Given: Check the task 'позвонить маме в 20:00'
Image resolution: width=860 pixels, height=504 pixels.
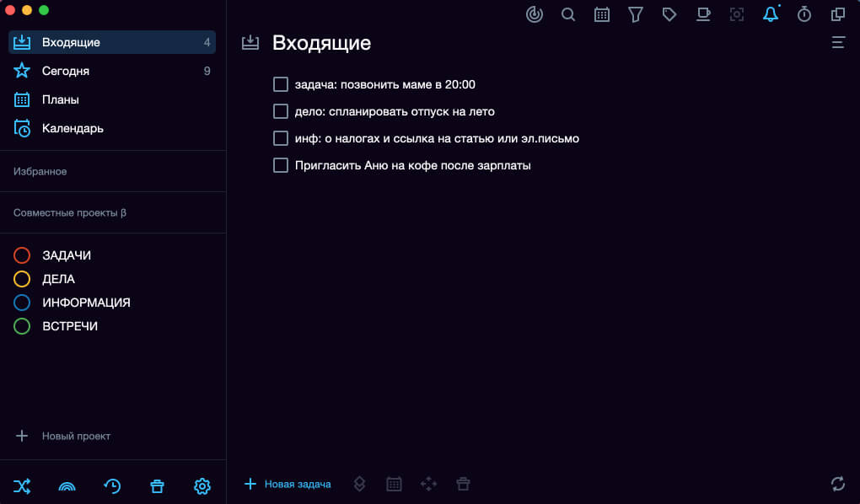Looking at the screenshot, I should [x=280, y=84].
